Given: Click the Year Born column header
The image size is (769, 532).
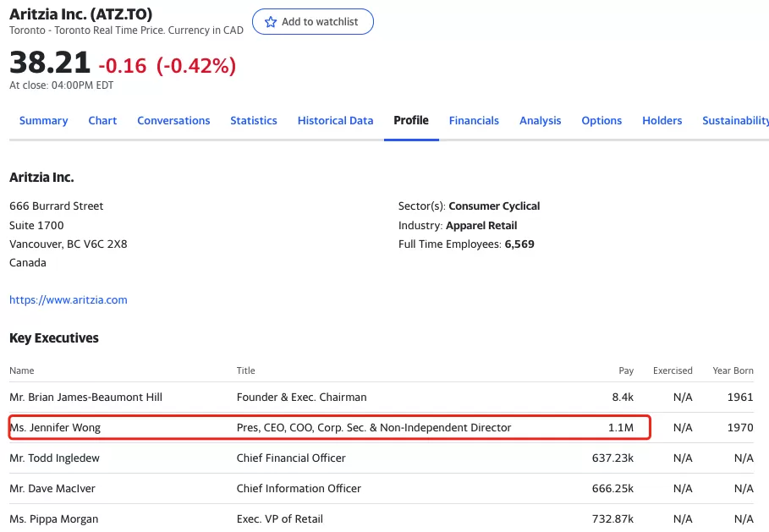Looking at the screenshot, I should tap(733, 370).
